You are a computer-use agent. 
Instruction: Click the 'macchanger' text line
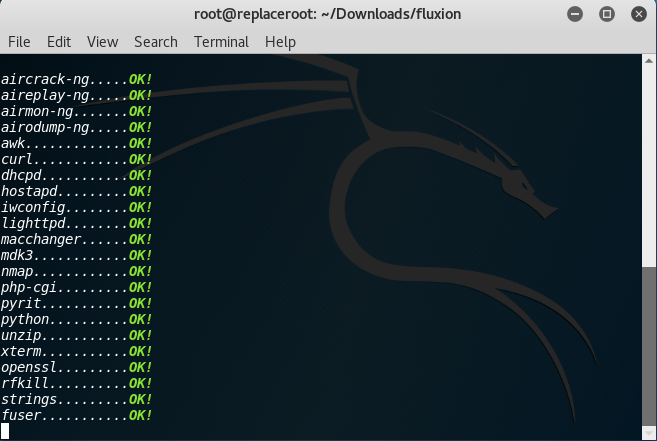tap(76, 239)
